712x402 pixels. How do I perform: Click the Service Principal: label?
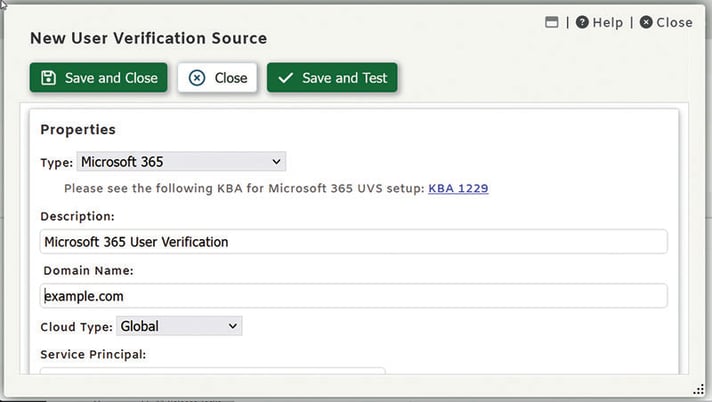coord(94,355)
